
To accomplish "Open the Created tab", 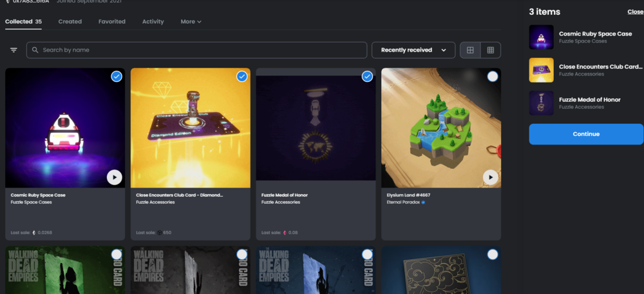I will click(x=70, y=21).
